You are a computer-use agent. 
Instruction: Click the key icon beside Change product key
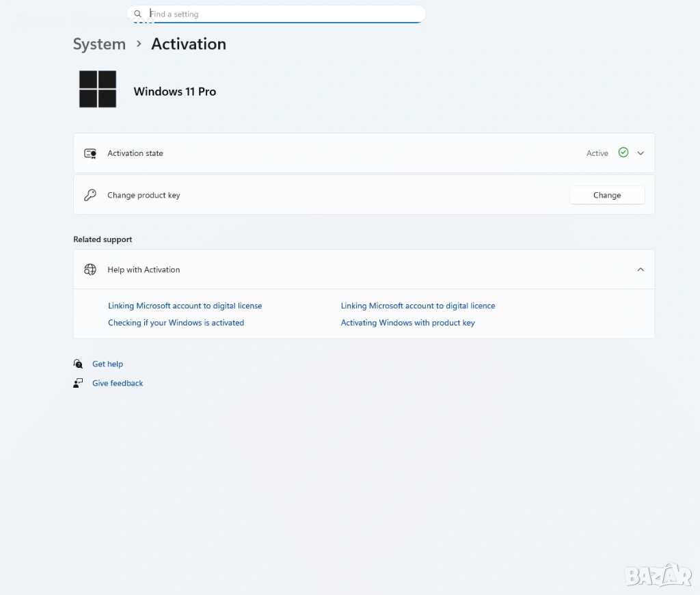tap(90, 196)
